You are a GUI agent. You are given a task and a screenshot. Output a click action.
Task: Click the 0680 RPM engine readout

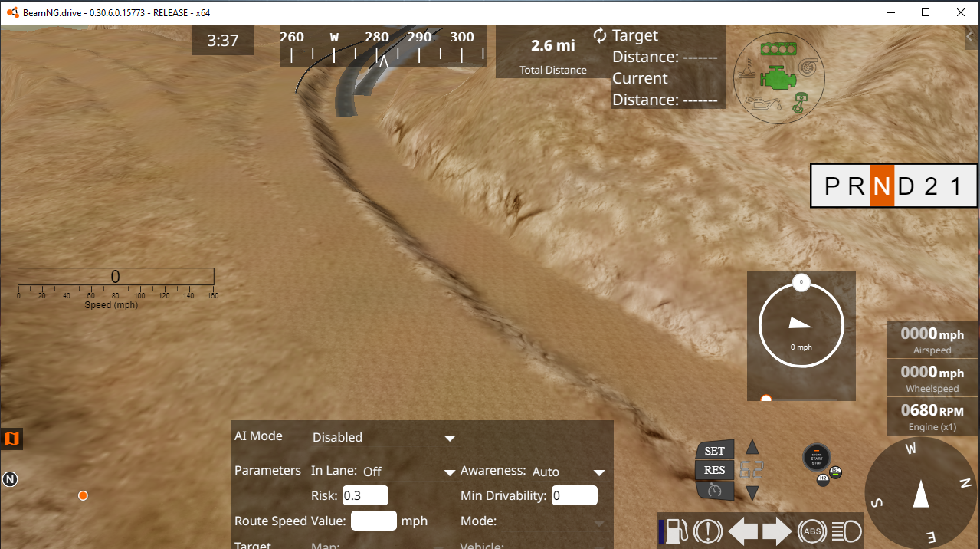coord(932,416)
